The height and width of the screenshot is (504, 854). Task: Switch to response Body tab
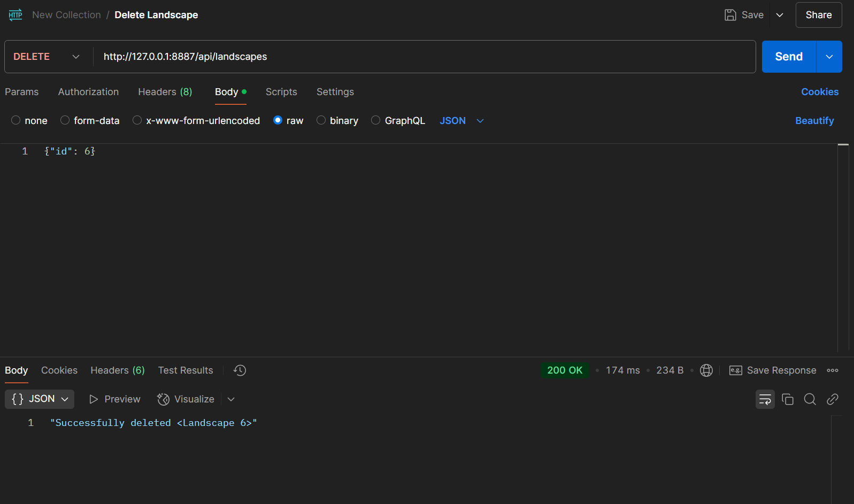click(17, 370)
